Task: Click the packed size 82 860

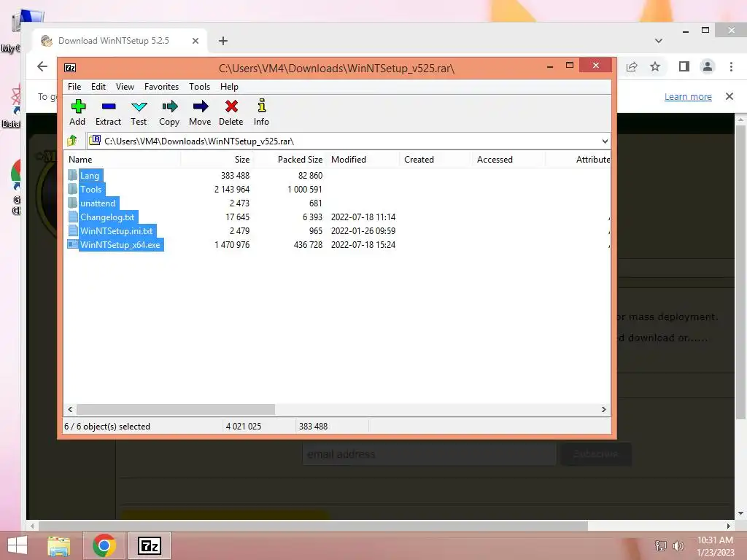Action: tap(310, 175)
